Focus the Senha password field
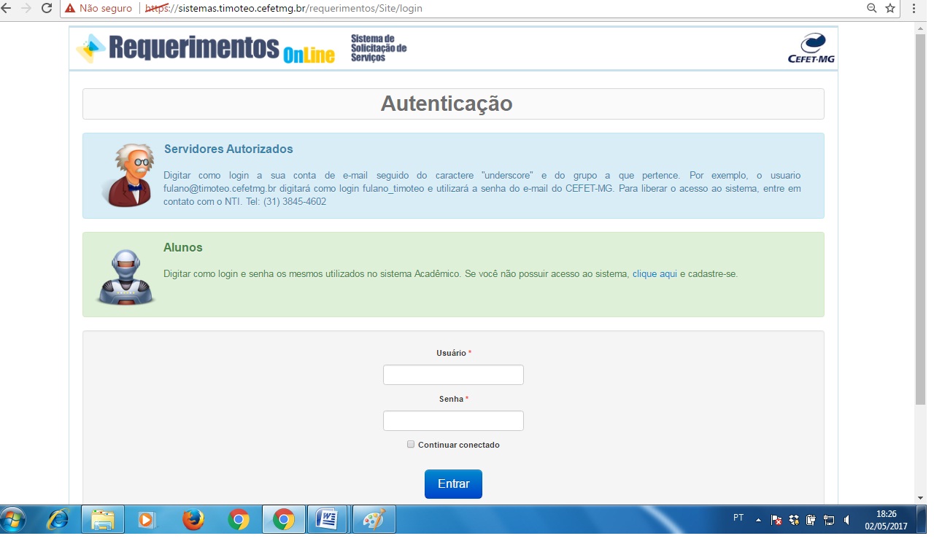The width and height of the screenshot is (934, 560). pyautogui.click(x=453, y=421)
